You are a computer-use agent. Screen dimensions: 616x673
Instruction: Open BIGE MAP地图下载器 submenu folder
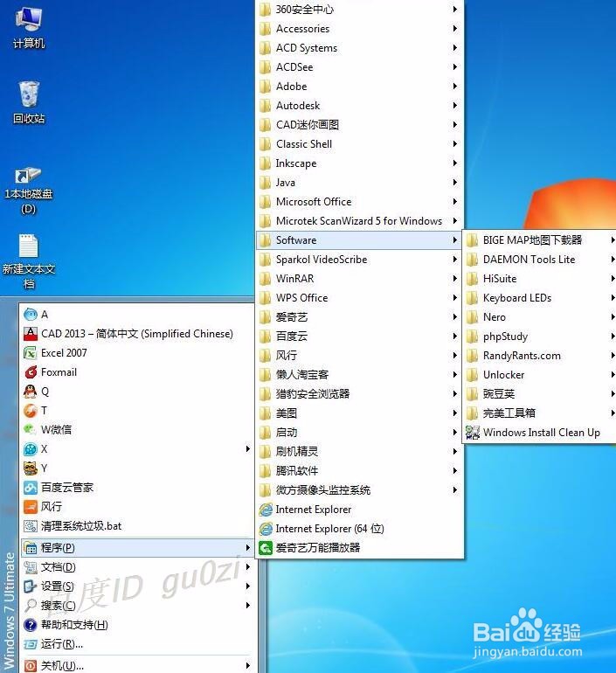[540, 240]
